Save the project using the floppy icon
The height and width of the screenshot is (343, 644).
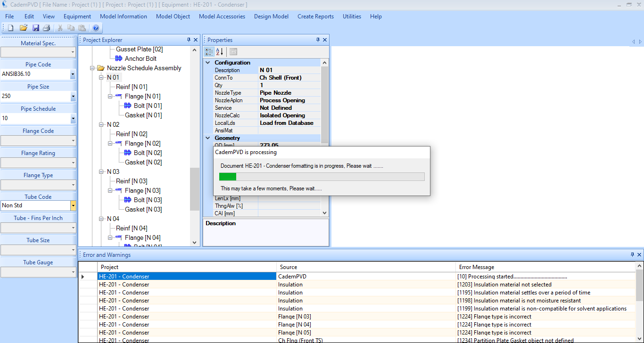(x=36, y=28)
